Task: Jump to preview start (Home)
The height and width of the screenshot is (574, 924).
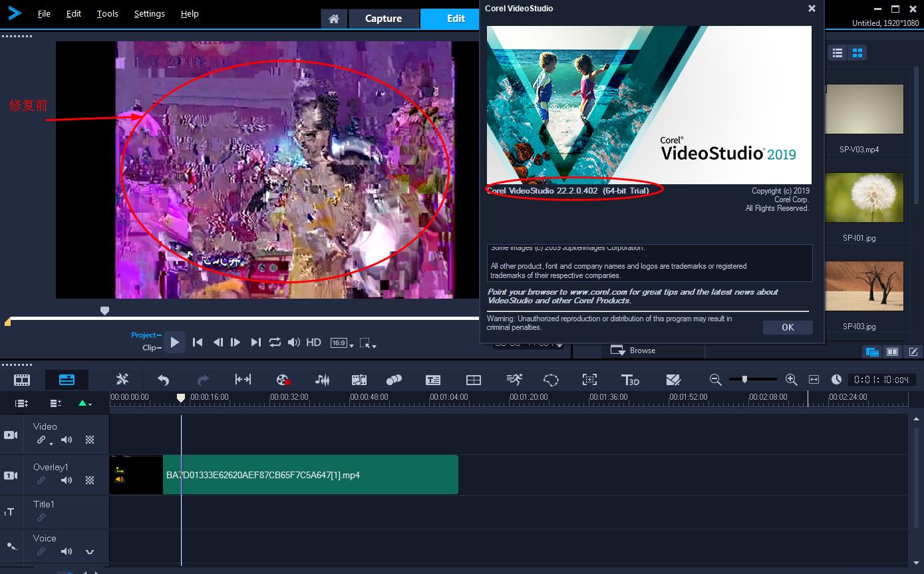Action: pyautogui.click(x=198, y=342)
